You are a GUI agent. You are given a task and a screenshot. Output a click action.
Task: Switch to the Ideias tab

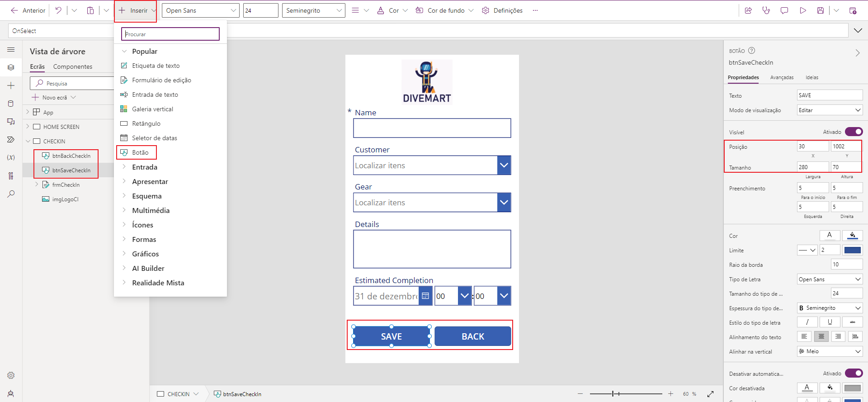pyautogui.click(x=812, y=77)
